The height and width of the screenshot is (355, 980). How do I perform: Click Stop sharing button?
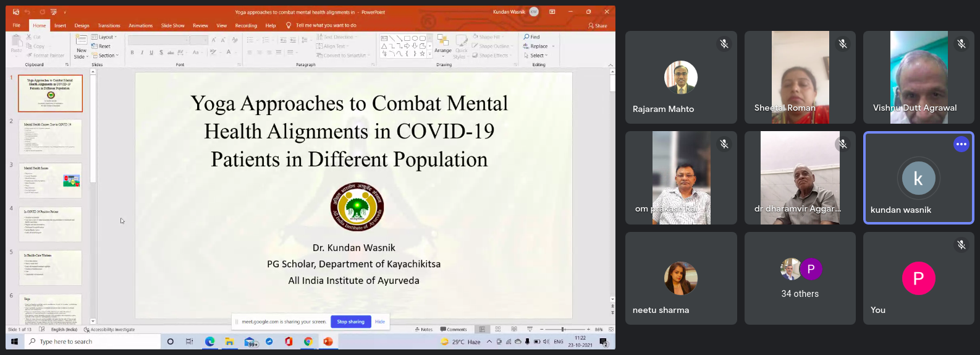tap(350, 322)
